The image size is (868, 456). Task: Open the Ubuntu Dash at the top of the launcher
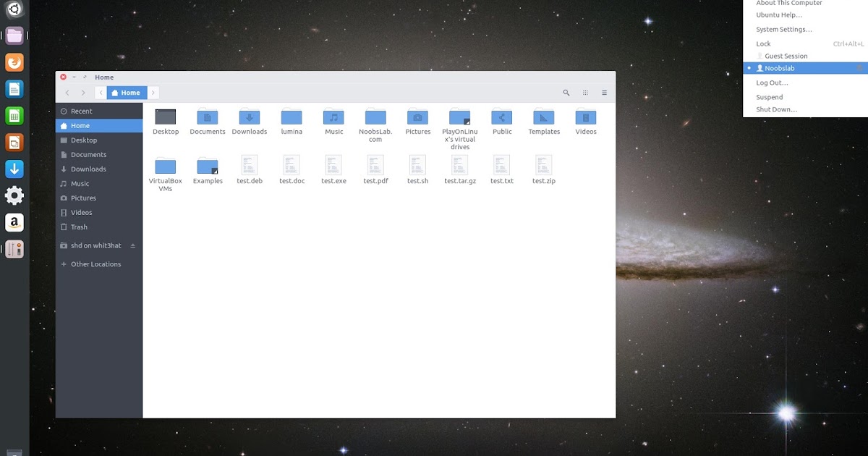pyautogui.click(x=14, y=9)
